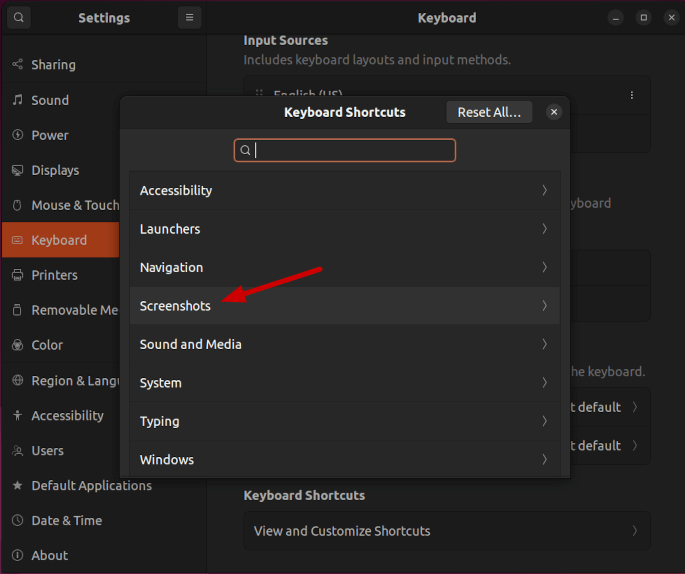Open the Windows shortcuts row
The width and height of the screenshot is (685, 574).
pos(344,459)
